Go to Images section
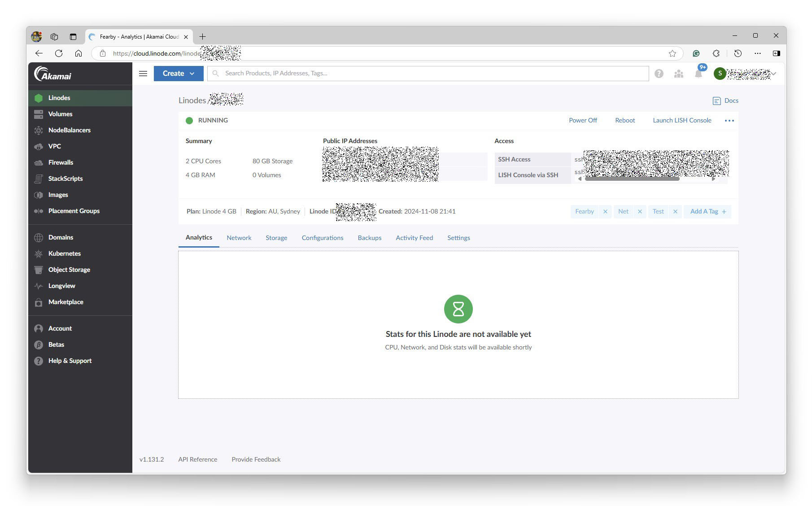Image resolution: width=812 pixels, height=506 pixels. pyautogui.click(x=80, y=195)
